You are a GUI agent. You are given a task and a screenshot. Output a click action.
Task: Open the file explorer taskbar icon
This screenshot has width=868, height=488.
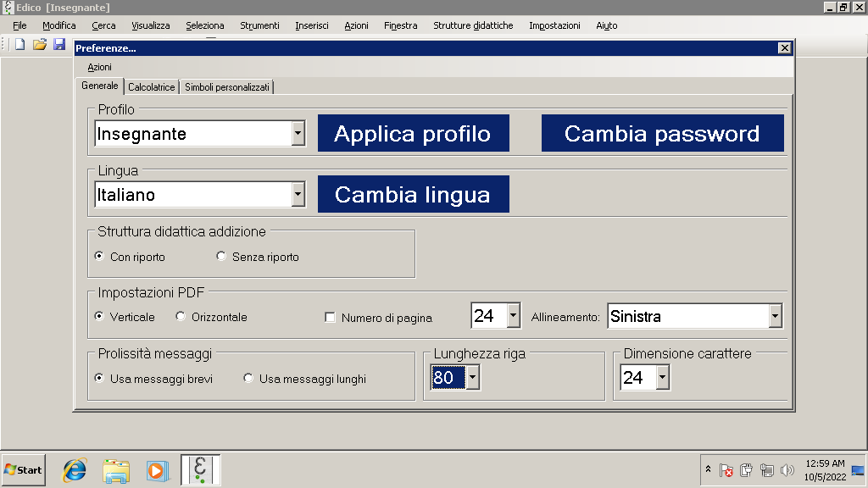point(116,470)
